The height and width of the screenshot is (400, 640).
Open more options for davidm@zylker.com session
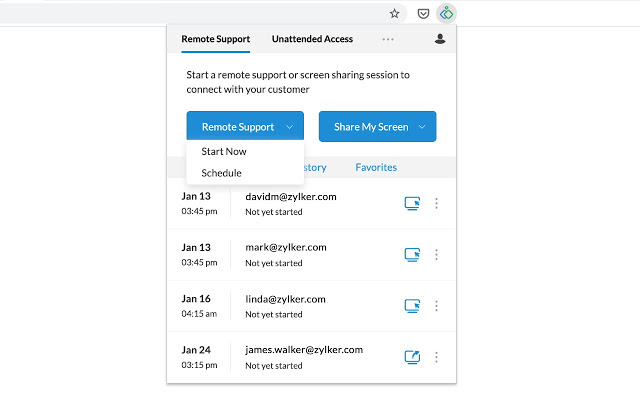tap(436, 203)
